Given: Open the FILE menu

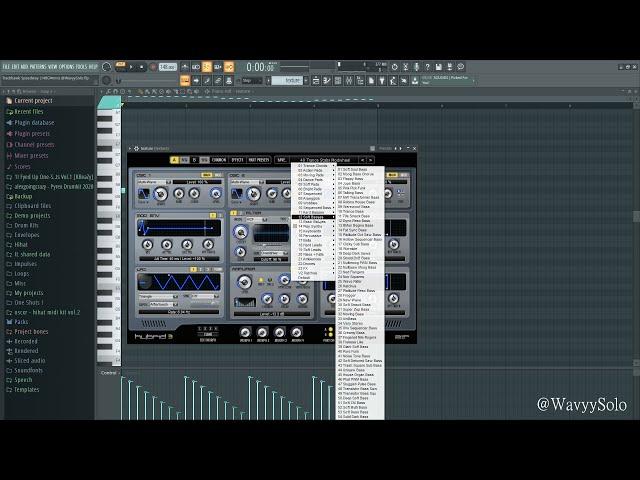Looking at the screenshot, I should tap(6, 67).
